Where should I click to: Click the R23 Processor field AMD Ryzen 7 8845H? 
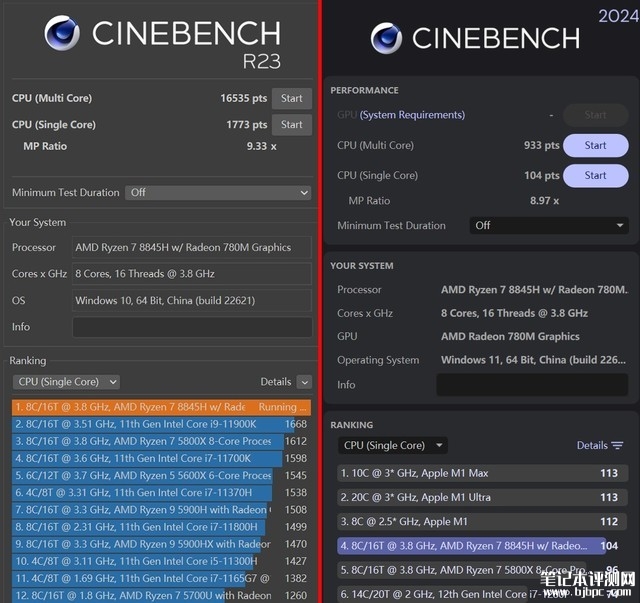(192, 247)
